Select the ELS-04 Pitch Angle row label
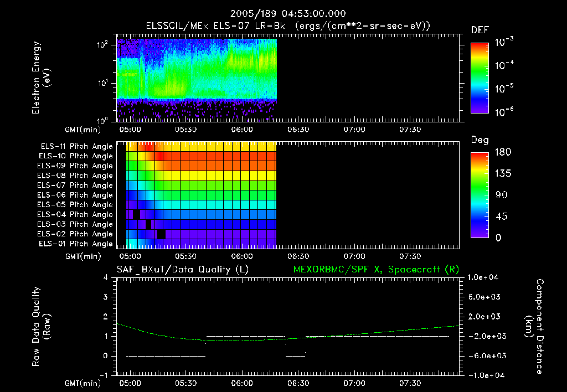This screenshot has height=392, width=567. tap(75, 214)
